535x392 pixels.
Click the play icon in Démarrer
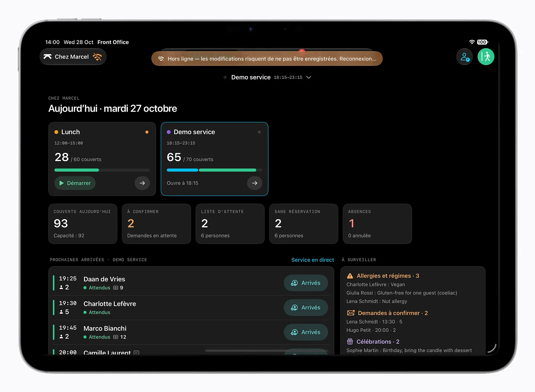[x=62, y=183]
